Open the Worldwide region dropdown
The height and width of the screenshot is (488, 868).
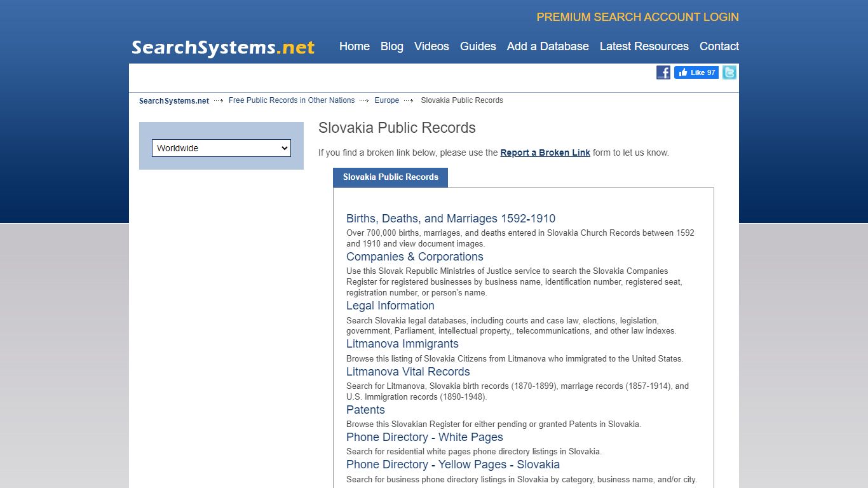point(221,148)
